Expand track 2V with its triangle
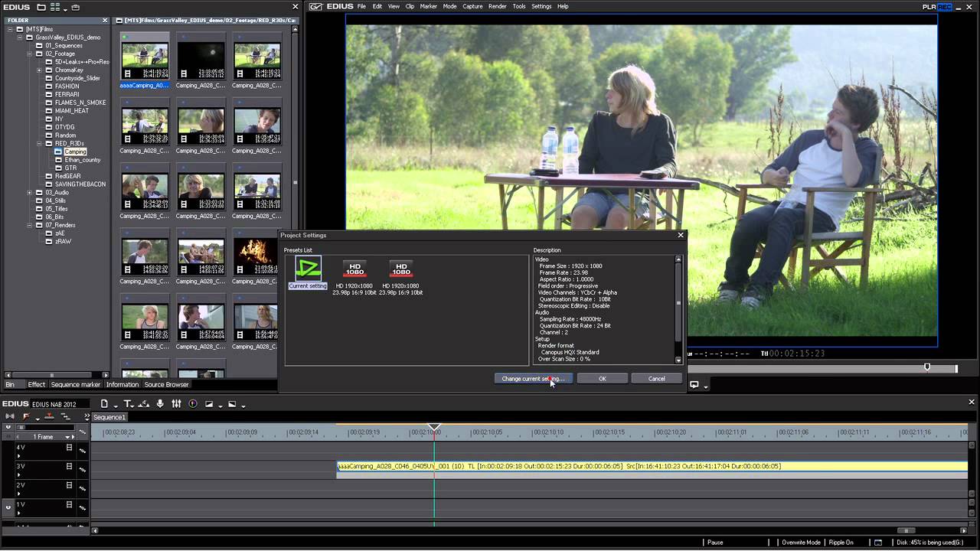This screenshot has width=980, height=551. pos(18,494)
